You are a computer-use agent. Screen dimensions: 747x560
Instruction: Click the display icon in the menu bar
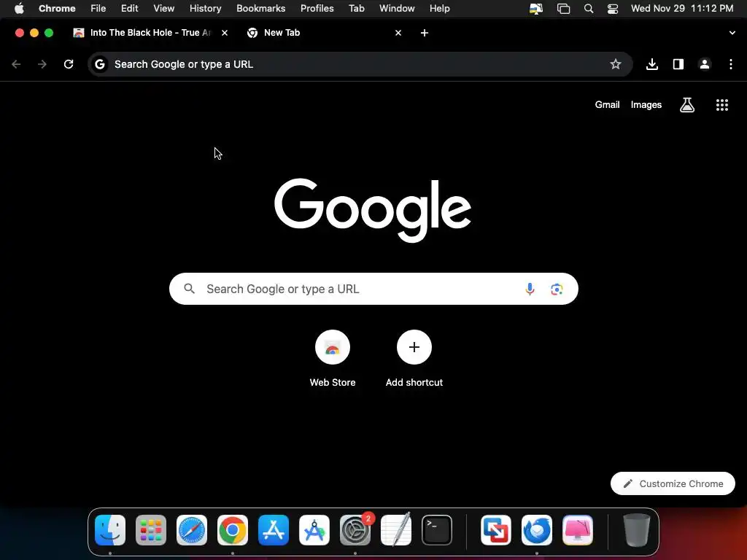point(536,9)
